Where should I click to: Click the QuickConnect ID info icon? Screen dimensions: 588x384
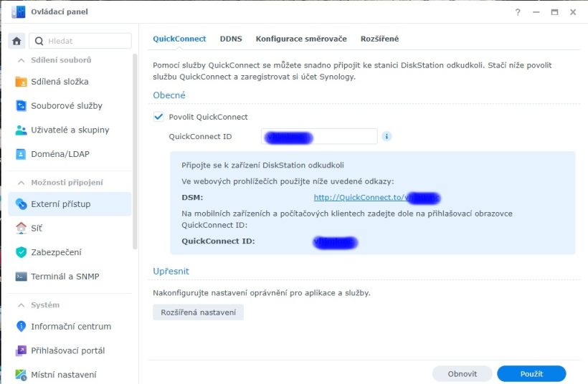[387, 136]
